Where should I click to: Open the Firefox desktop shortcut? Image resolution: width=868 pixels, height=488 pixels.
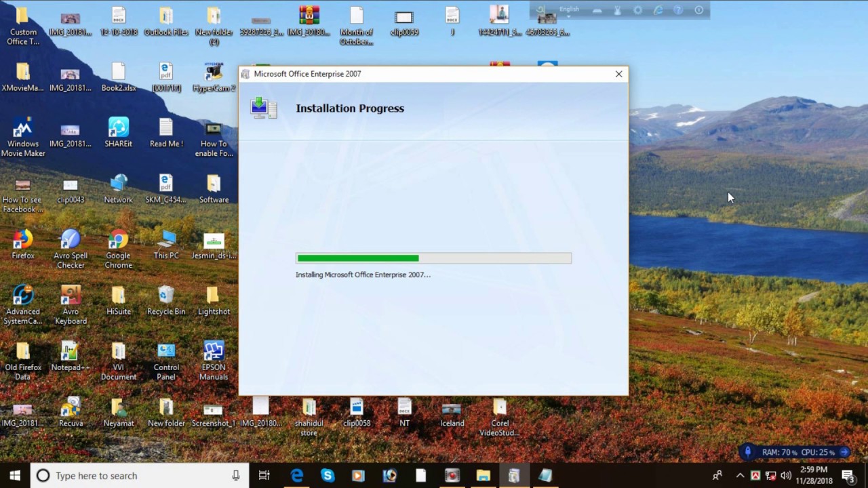coord(23,245)
